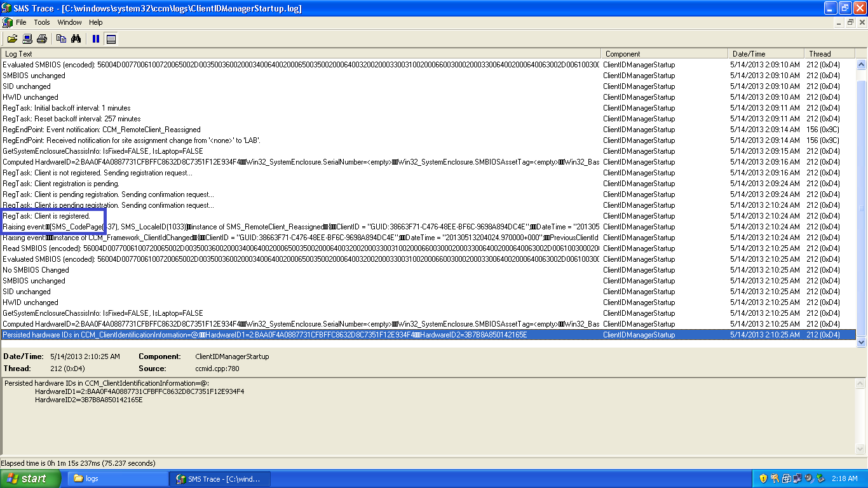This screenshot has width=868, height=488.
Task: Click the keys tray icon
Action: coord(775,478)
